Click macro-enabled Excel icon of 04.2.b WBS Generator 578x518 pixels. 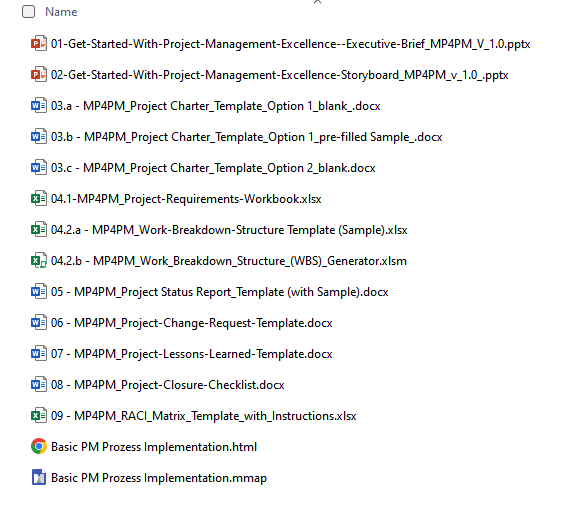pyautogui.click(x=39, y=260)
